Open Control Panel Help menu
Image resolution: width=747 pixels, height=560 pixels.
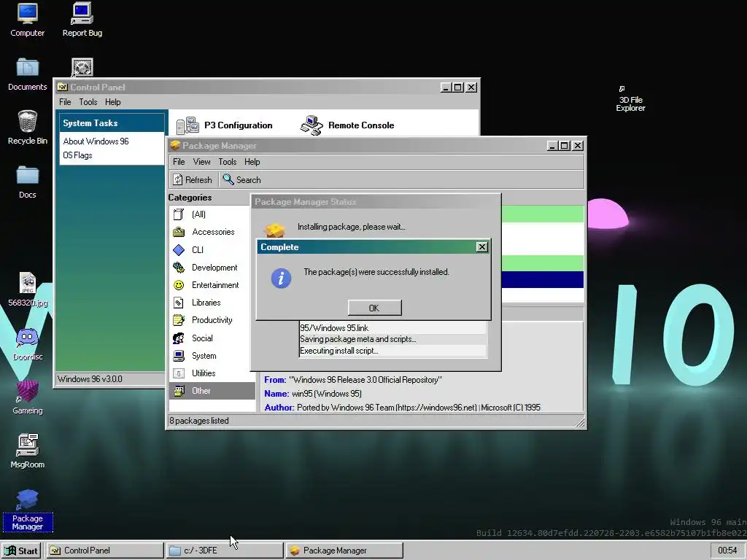(x=113, y=102)
